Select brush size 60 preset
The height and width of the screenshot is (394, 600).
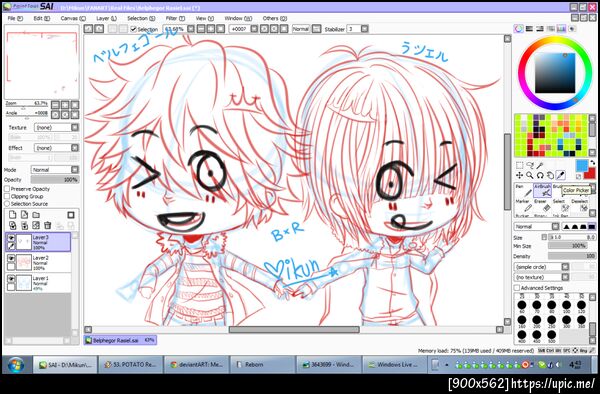tap(522, 306)
